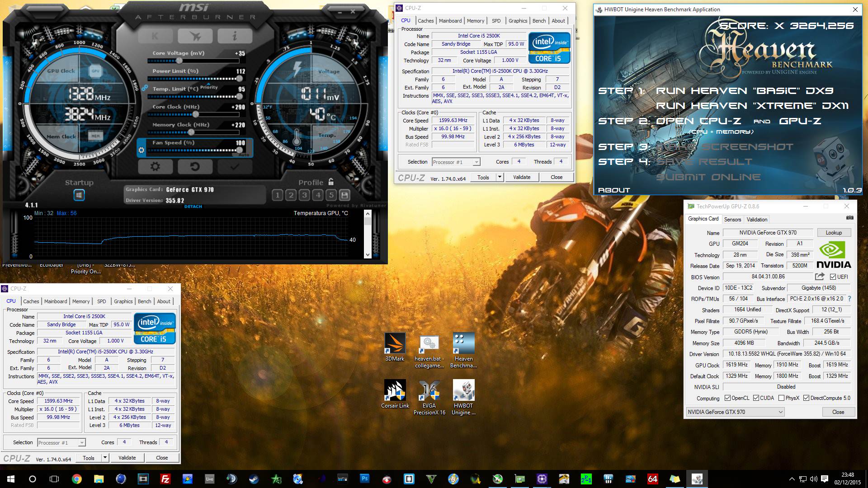868x488 pixels.
Task: Click the save profile floppy disk icon
Action: (x=344, y=195)
